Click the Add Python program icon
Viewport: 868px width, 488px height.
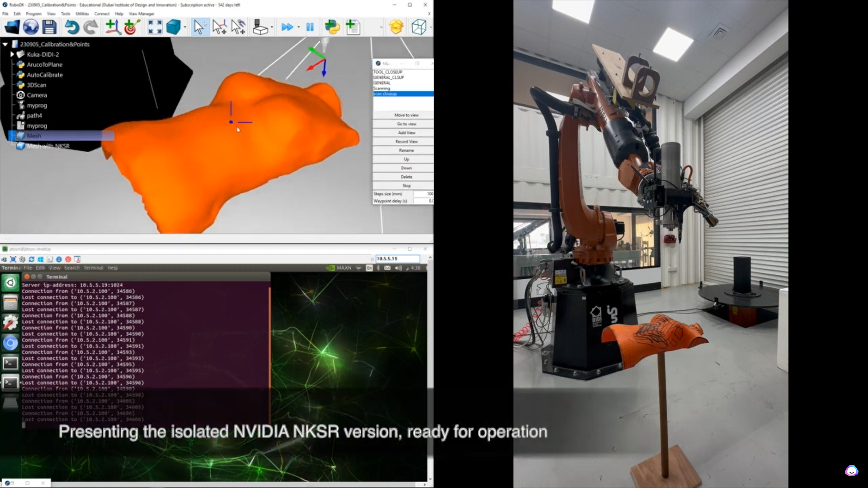(332, 27)
